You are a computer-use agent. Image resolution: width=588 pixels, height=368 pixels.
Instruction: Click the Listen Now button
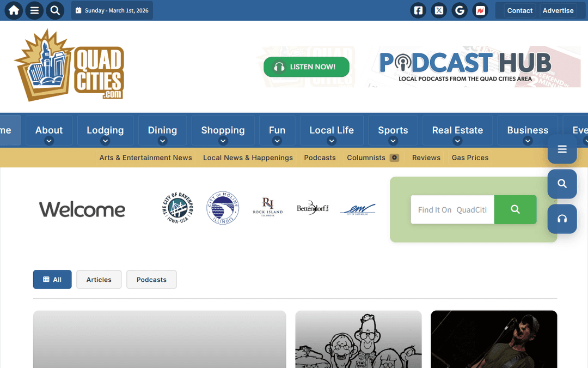(307, 67)
